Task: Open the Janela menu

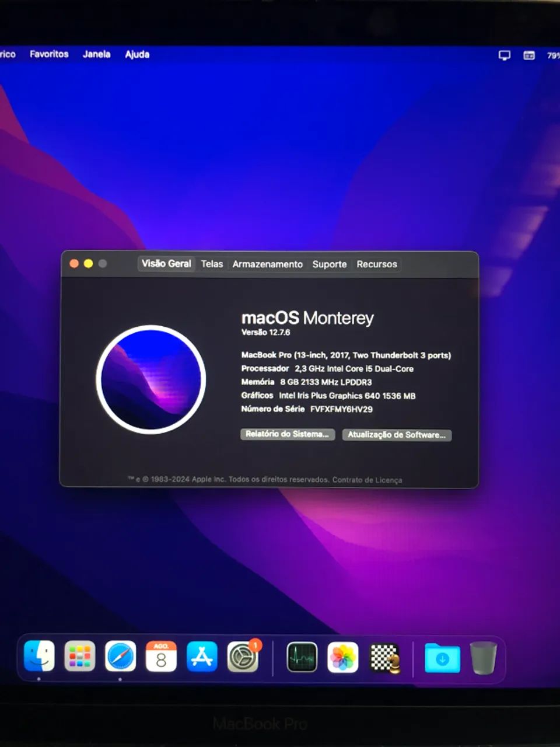Action: (96, 54)
